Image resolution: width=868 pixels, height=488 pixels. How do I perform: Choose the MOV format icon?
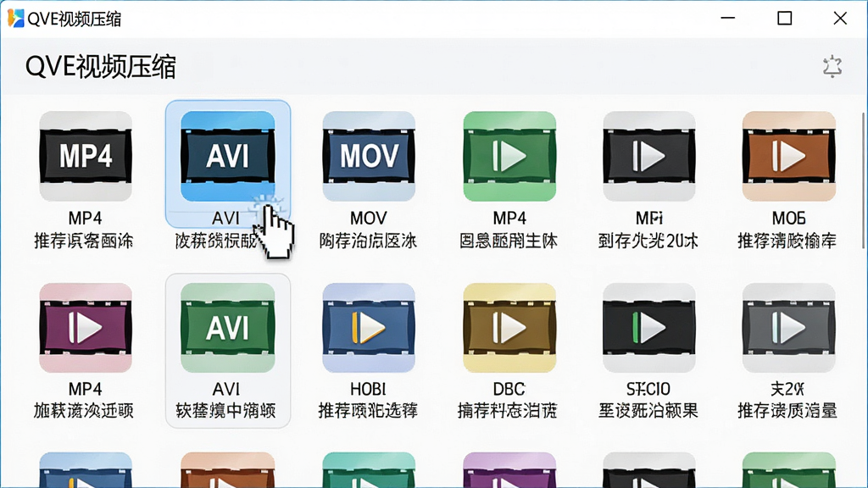[369, 156]
